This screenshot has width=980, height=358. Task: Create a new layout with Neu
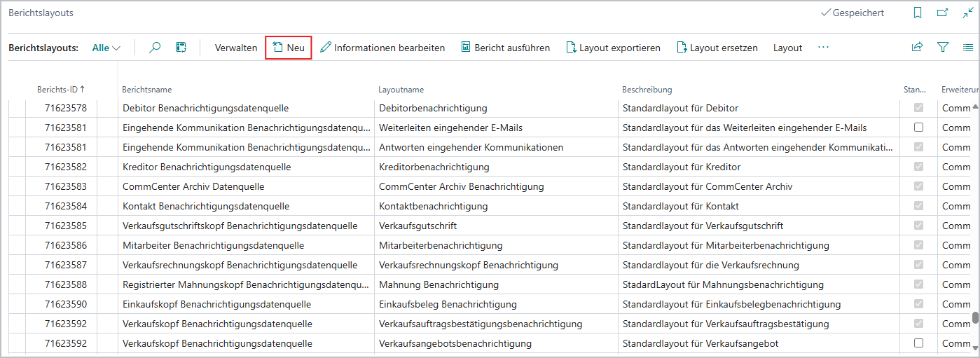pos(289,48)
